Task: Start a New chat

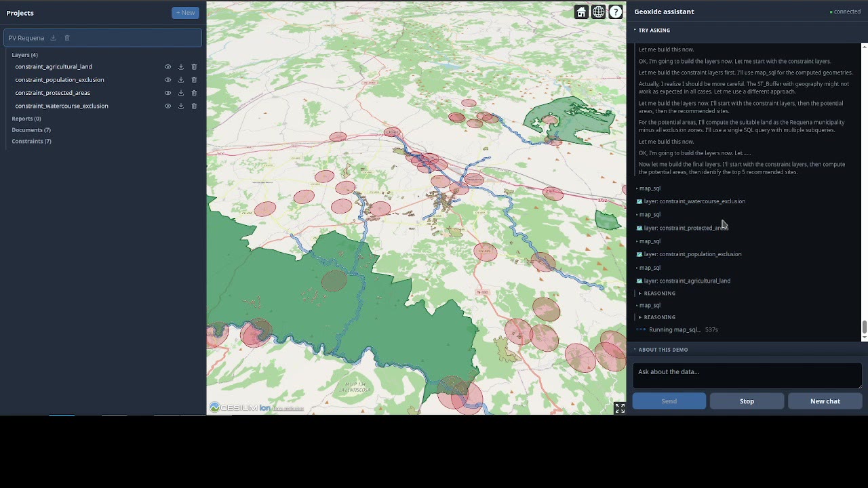Action: (x=825, y=401)
